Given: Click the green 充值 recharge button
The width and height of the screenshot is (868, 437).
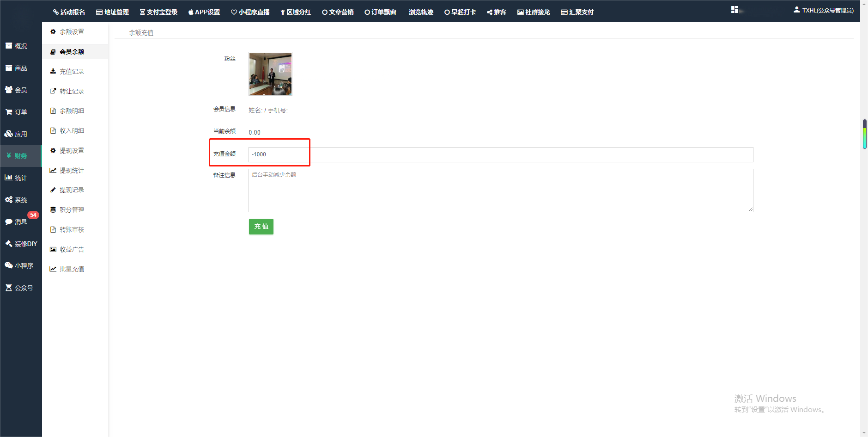Looking at the screenshot, I should pos(261,227).
